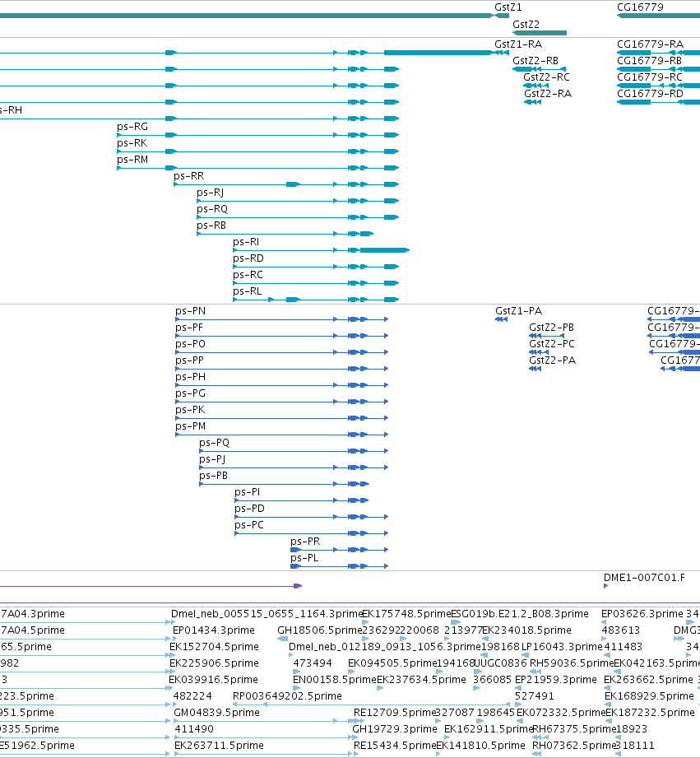Viewport: 700px width, 758px height.
Task: Click the EK263711.5prime EST label
Action: pyautogui.click(x=219, y=746)
